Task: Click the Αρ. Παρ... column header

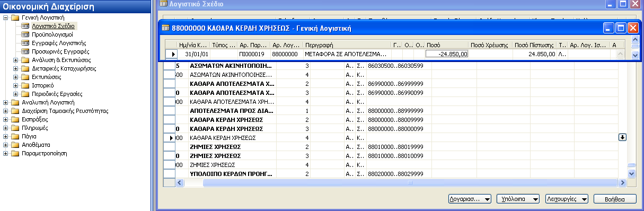Action: pos(253,45)
